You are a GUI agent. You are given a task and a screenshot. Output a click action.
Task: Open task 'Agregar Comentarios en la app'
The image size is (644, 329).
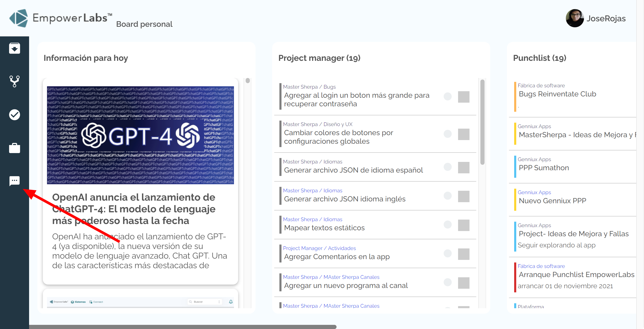pos(337,256)
